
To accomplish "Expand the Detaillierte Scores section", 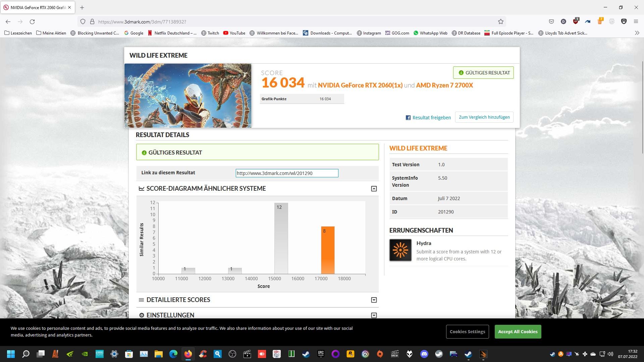I will [x=374, y=300].
